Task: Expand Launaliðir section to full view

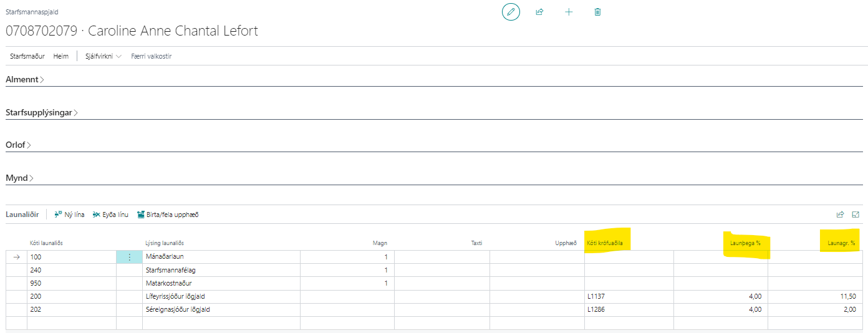Action: click(856, 215)
